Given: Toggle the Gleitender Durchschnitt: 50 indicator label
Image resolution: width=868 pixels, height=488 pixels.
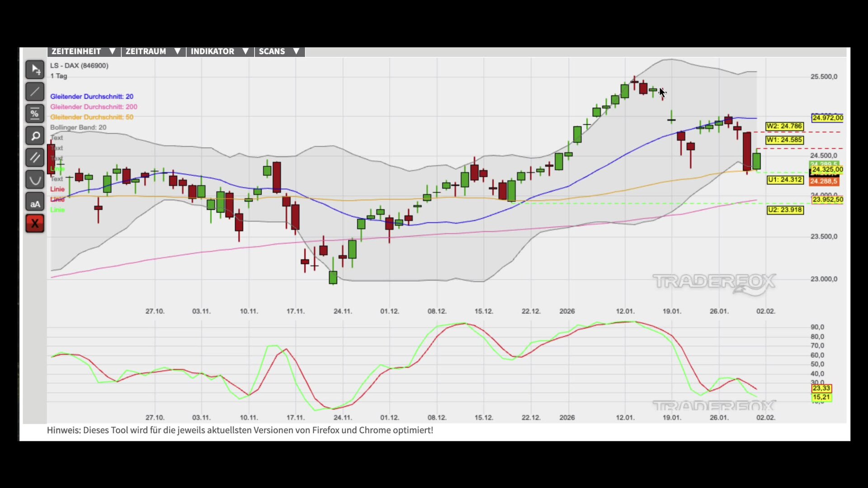Looking at the screenshot, I should tap(92, 117).
